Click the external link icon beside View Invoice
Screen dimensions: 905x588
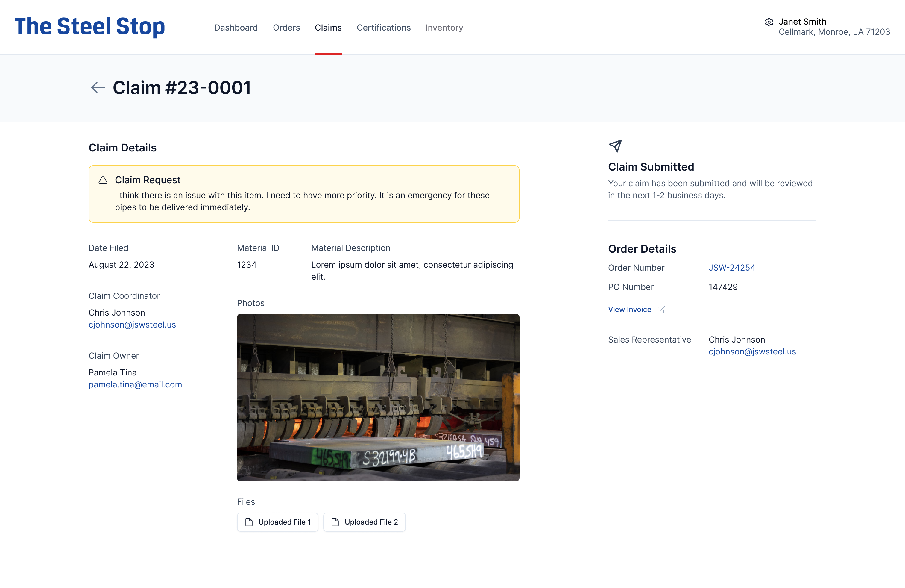coord(661,310)
